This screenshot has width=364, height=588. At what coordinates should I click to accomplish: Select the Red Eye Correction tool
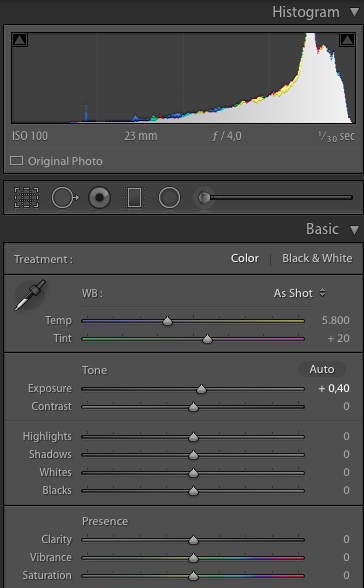coord(99,197)
